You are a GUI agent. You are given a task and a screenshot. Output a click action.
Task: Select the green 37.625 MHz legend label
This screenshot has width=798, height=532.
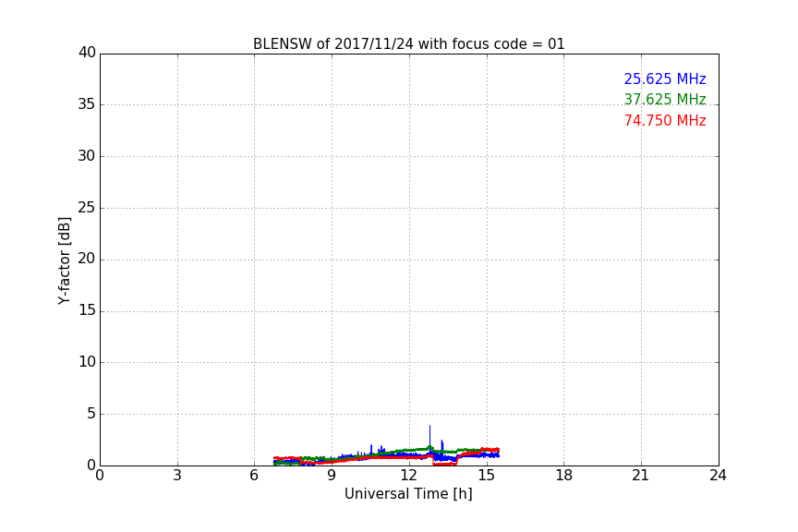tap(665, 99)
